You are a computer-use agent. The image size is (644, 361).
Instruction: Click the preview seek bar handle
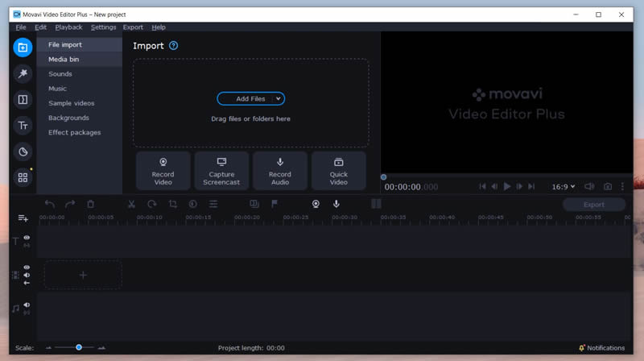point(384,177)
